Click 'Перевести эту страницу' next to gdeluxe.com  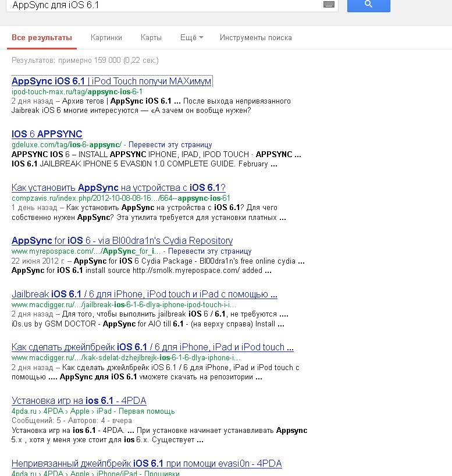click(x=170, y=144)
